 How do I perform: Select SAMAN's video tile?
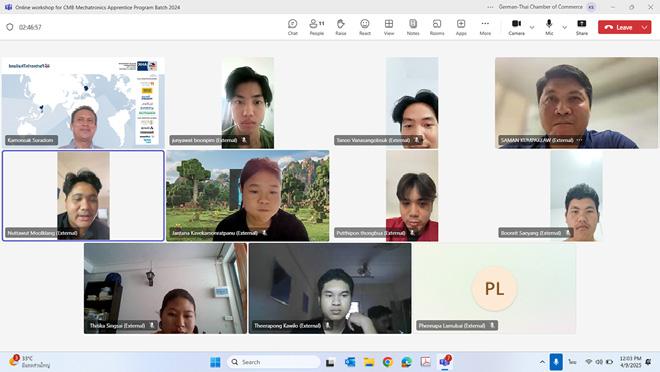click(576, 103)
